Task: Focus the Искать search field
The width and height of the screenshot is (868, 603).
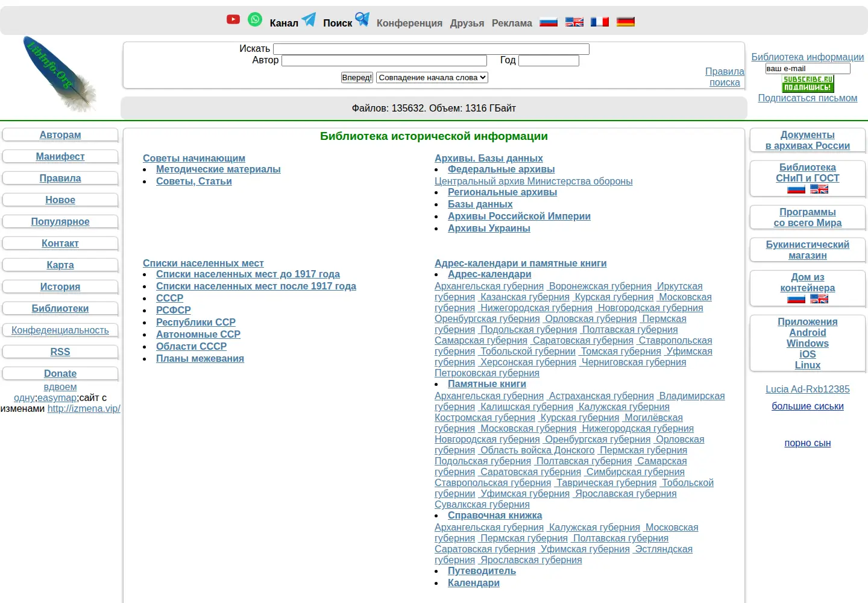Action: pyautogui.click(x=431, y=49)
